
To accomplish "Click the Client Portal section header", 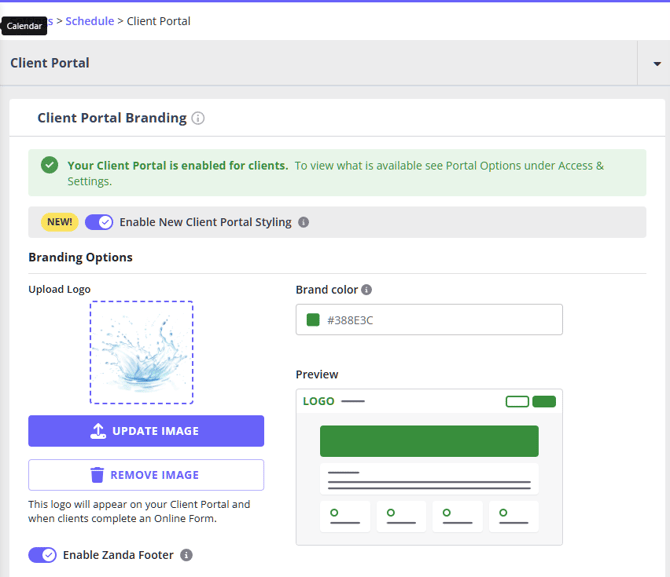I will coord(50,63).
